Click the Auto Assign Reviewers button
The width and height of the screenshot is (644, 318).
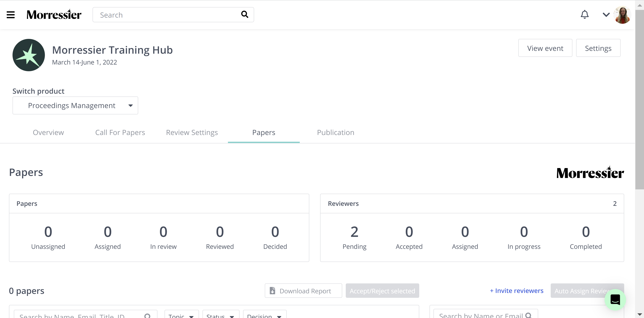[x=587, y=291]
